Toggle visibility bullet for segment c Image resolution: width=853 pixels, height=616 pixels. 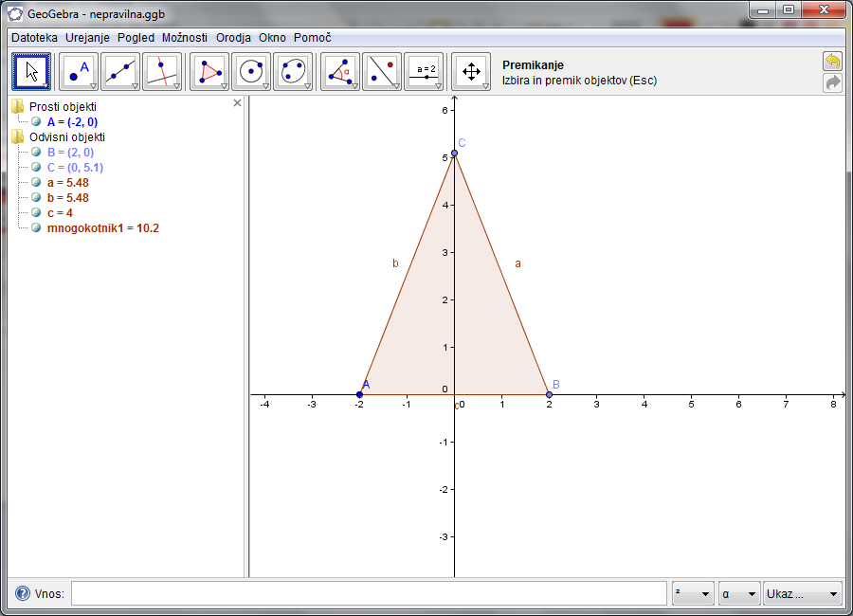tap(36, 213)
